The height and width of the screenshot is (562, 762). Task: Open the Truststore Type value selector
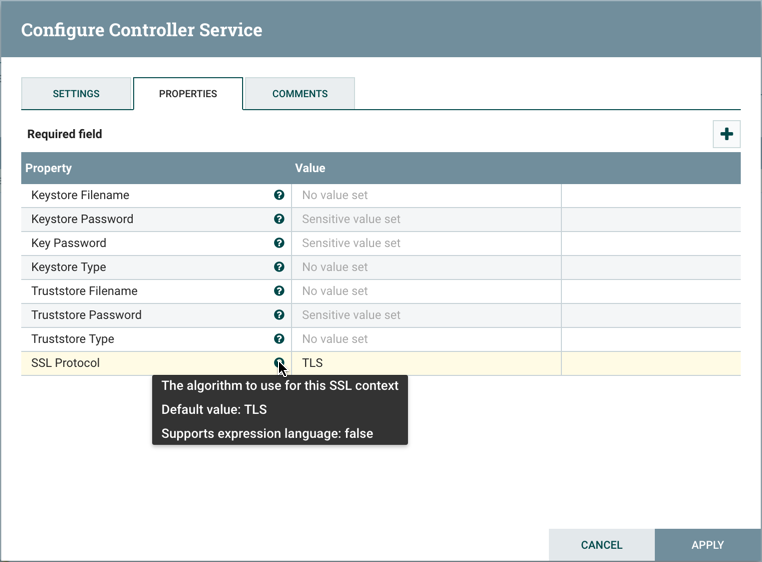point(426,339)
